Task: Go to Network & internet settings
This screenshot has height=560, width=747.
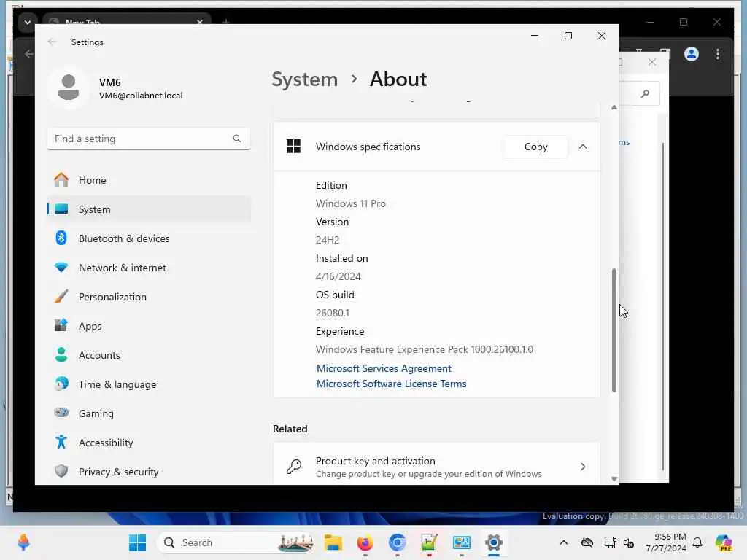Action: [x=149, y=268]
